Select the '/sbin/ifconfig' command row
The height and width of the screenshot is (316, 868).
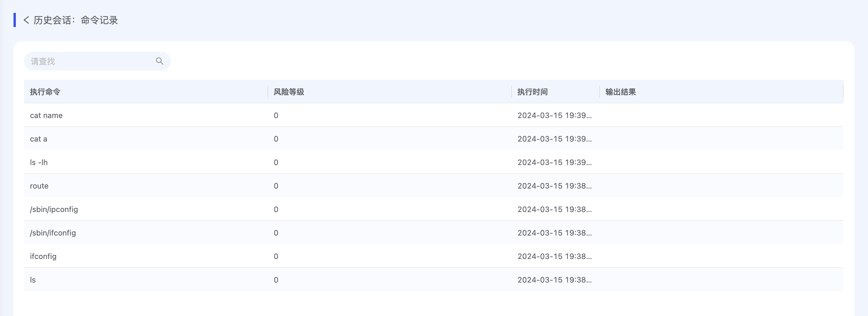coord(53,233)
